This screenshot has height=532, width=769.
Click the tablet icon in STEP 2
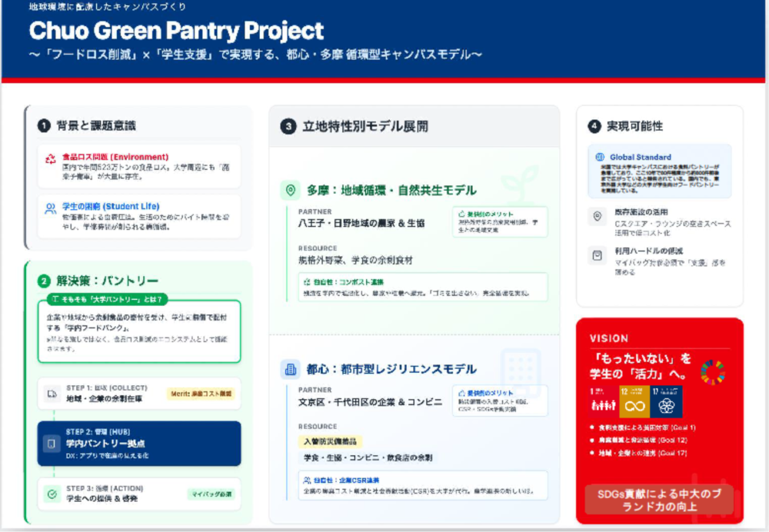pos(52,444)
